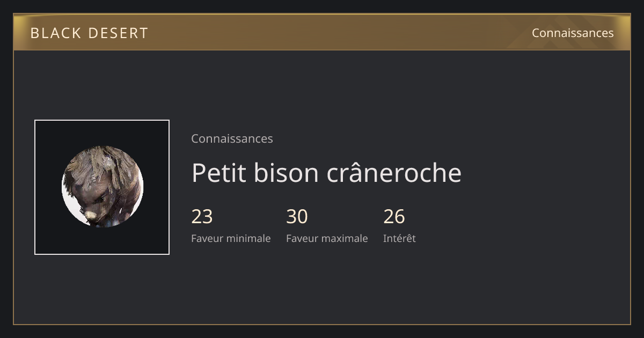The image size is (644, 338).
Task: Select the Intérêt label
Action: pos(399,238)
